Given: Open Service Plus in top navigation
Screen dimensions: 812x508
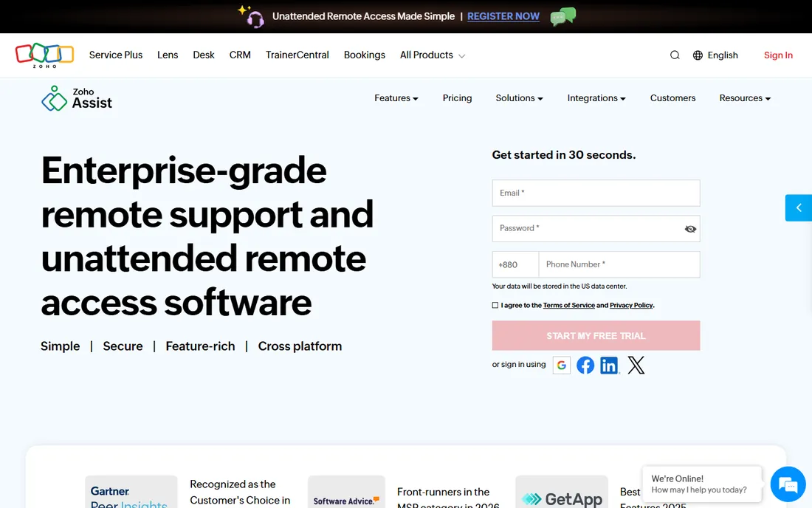Looking at the screenshot, I should coord(115,55).
